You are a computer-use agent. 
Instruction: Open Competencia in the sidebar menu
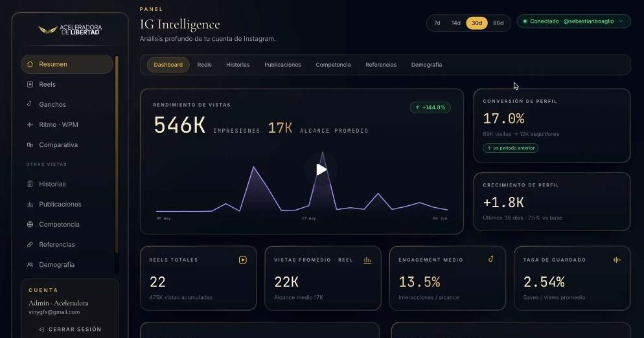67,224
